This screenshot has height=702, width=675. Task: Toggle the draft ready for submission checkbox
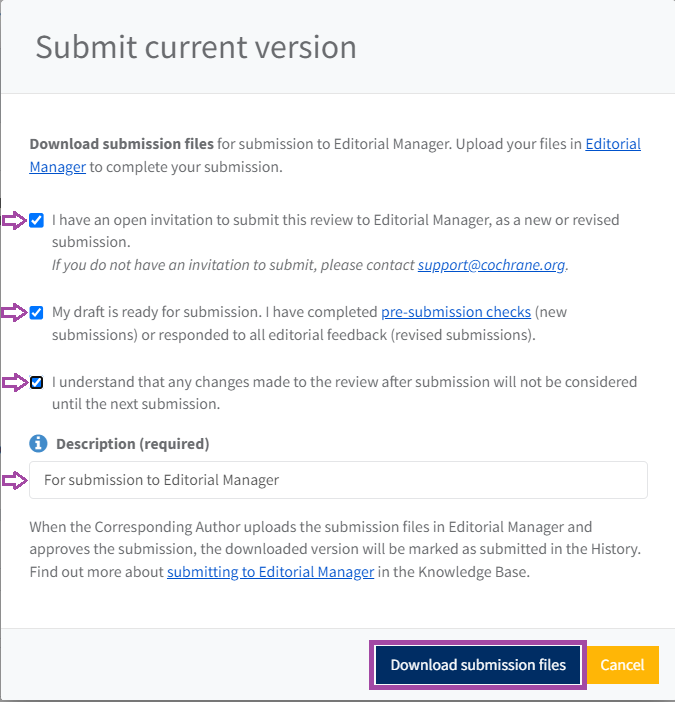(37, 312)
